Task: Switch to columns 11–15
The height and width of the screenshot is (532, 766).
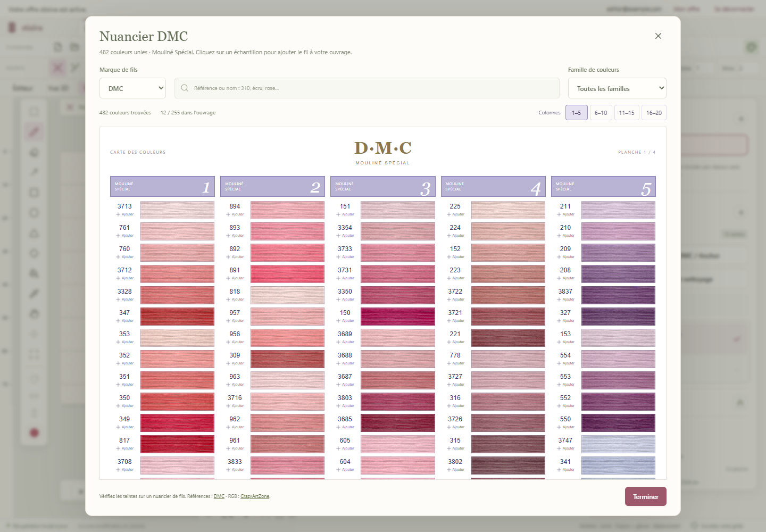Action: click(627, 113)
